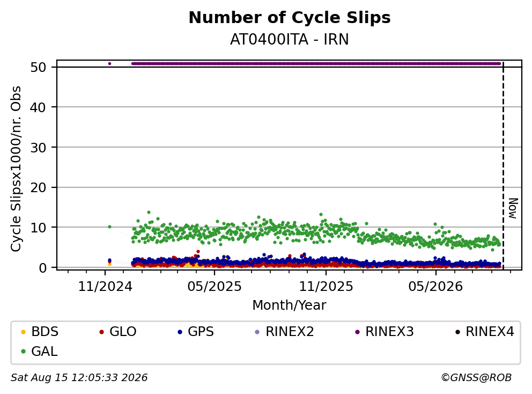Click the 05/2026 x-axis tick label
The height and width of the screenshot is (394, 532).
click(435, 287)
